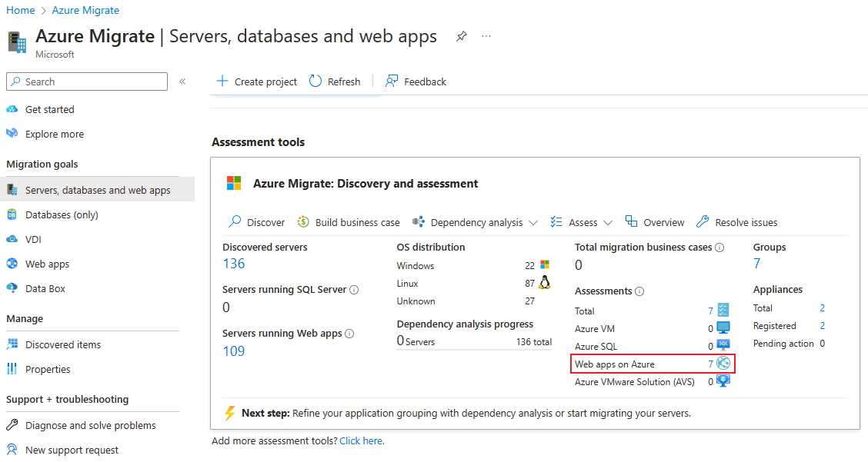Click info icon next to Assessments
The height and width of the screenshot is (462, 868).
639,291
